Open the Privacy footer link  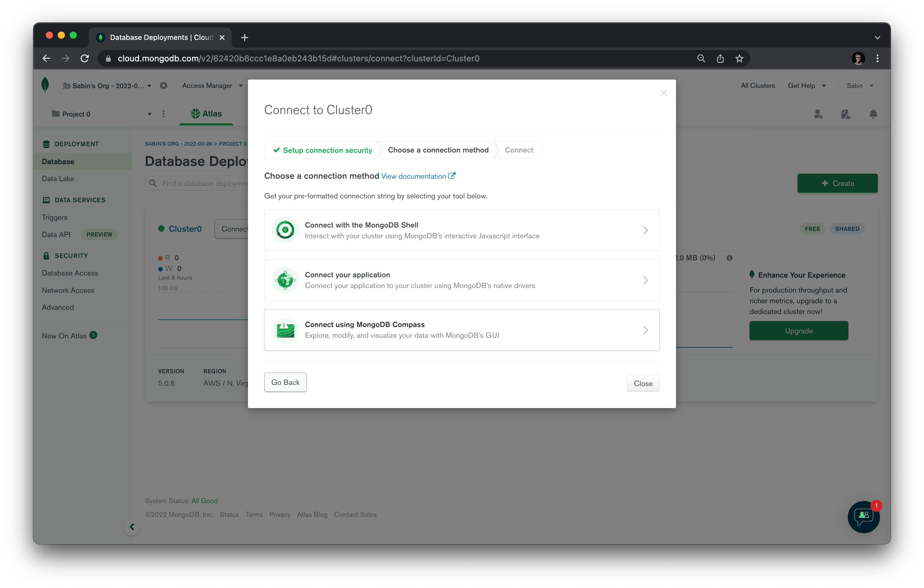[x=280, y=515]
